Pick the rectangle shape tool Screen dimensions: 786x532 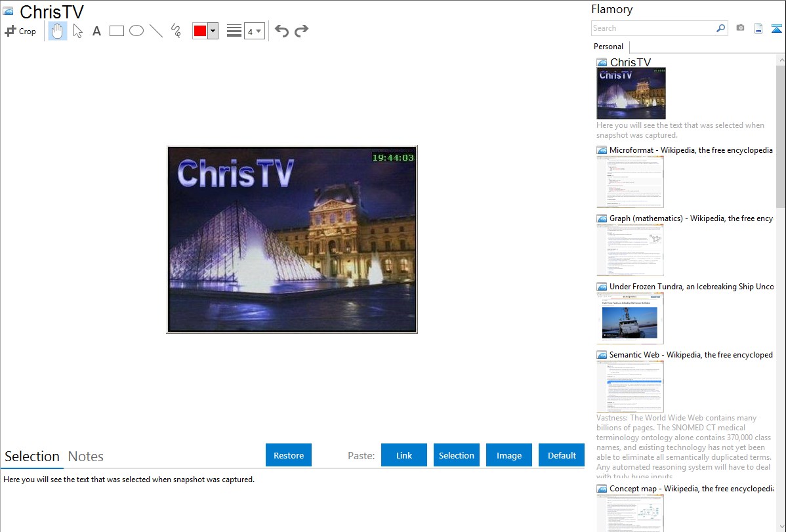(x=117, y=31)
